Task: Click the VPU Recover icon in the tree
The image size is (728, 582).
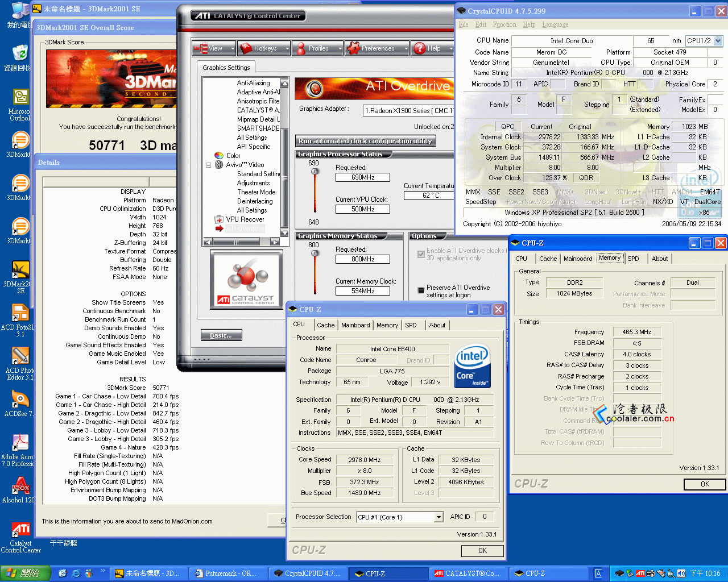Action: tap(219, 219)
